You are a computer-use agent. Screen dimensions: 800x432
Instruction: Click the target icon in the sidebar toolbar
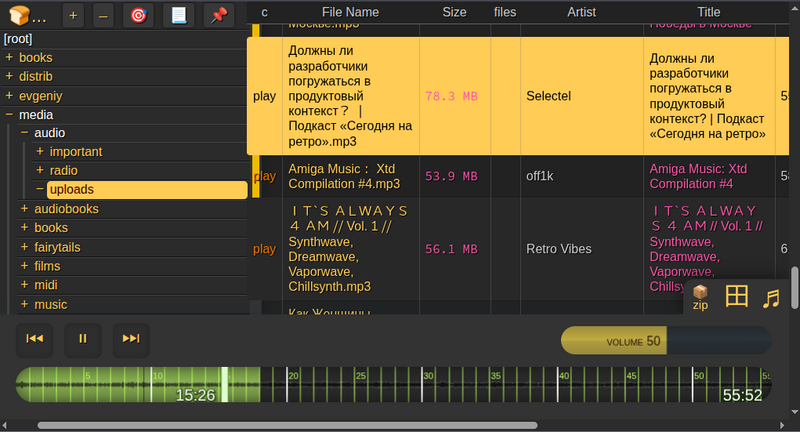click(x=138, y=15)
